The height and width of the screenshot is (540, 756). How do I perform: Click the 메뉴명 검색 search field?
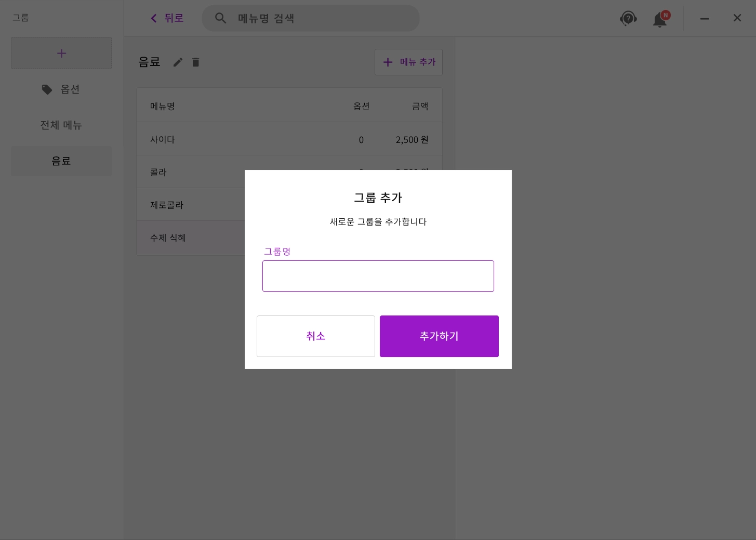pos(311,18)
